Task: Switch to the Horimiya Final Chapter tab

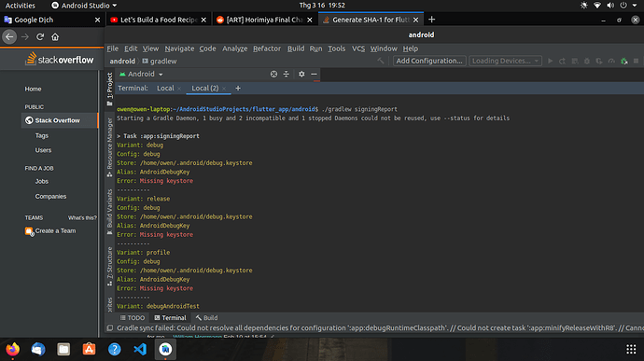Action: pos(264,20)
